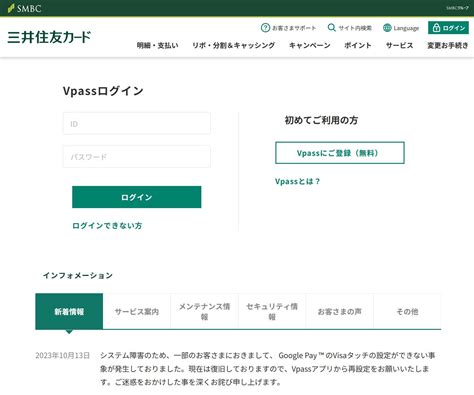Click the 初めてご利用の方 heading
This screenshot has height=395, width=474.
pos(321,120)
